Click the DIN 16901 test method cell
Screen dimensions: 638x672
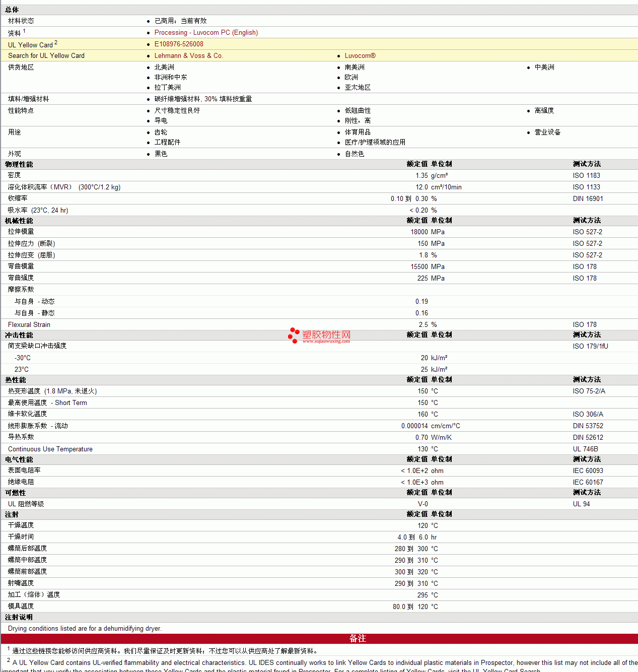(588, 198)
